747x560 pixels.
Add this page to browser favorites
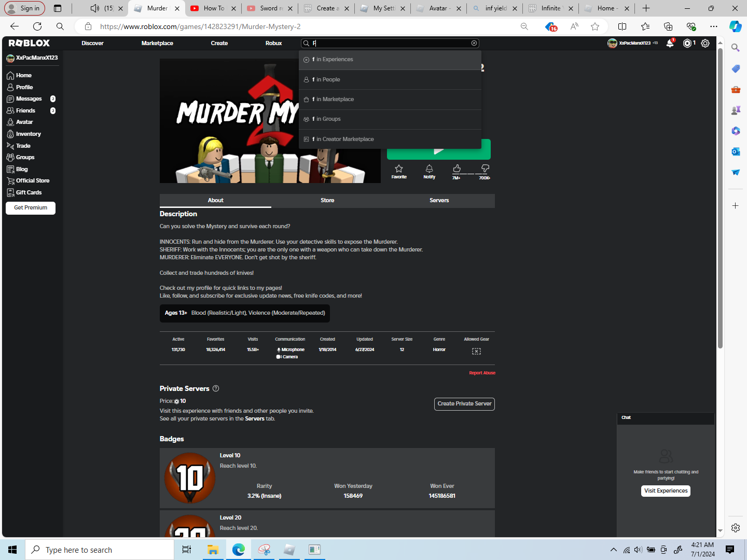595,26
